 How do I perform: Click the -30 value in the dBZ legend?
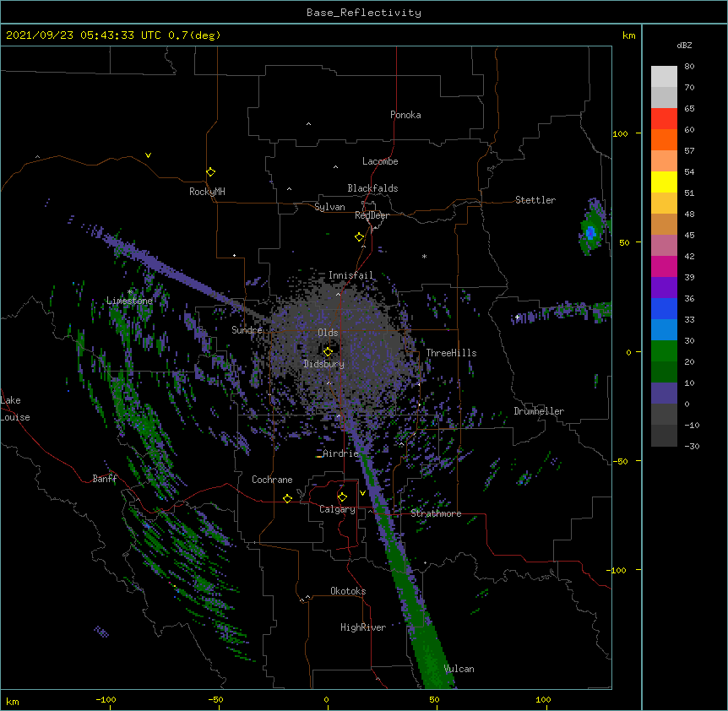point(692,446)
